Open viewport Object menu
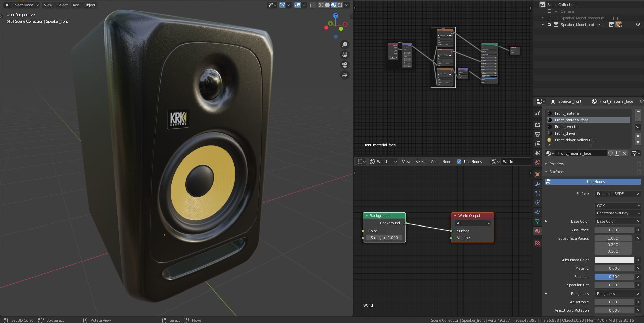 (x=90, y=5)
